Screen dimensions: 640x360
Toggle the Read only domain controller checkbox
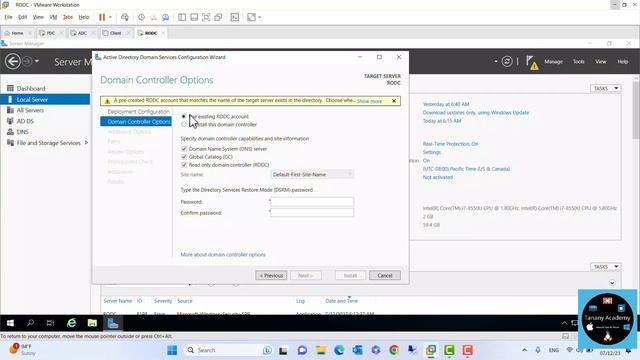184,165
